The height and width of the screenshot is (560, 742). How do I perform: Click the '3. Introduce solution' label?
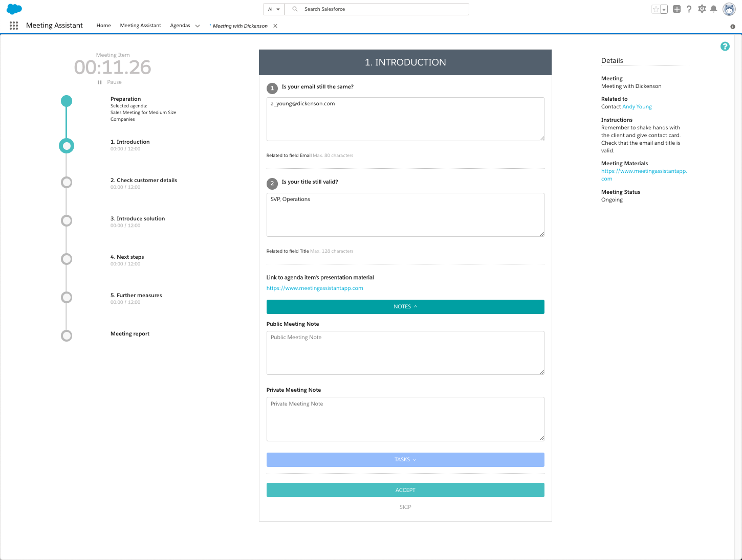pos(138,219)
